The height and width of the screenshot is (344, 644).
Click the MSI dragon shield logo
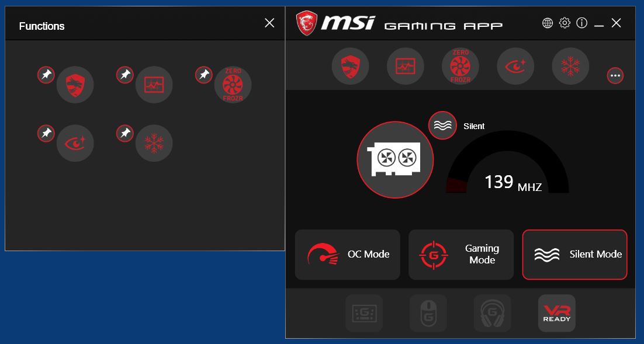tap(307, 23)
